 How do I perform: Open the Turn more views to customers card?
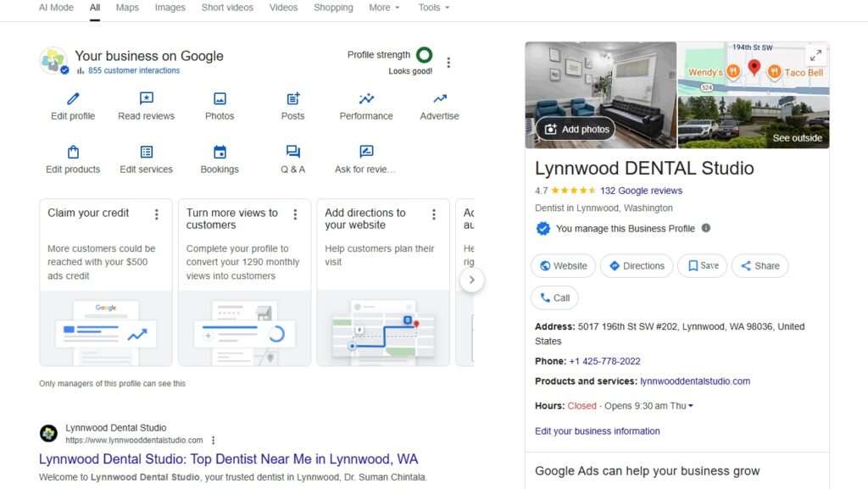pyautogui.click(x=245, y=283)
